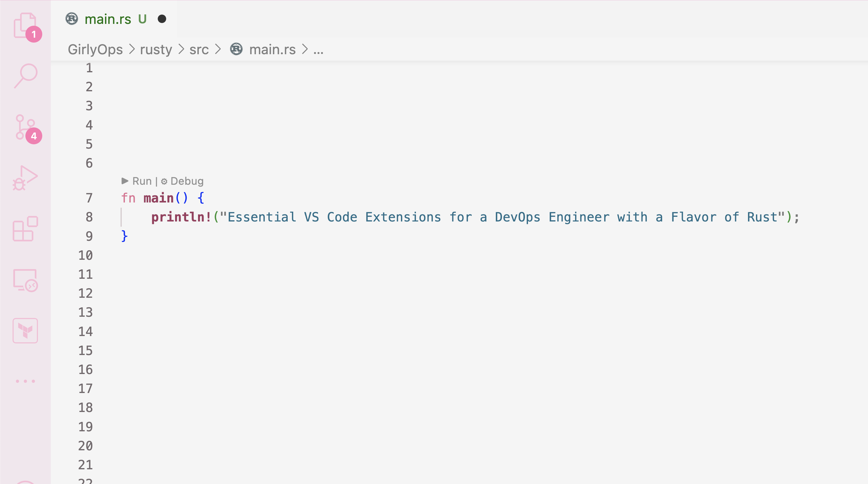Click the opening brace on line 7

pyautogui.click(x=201, y=198)
